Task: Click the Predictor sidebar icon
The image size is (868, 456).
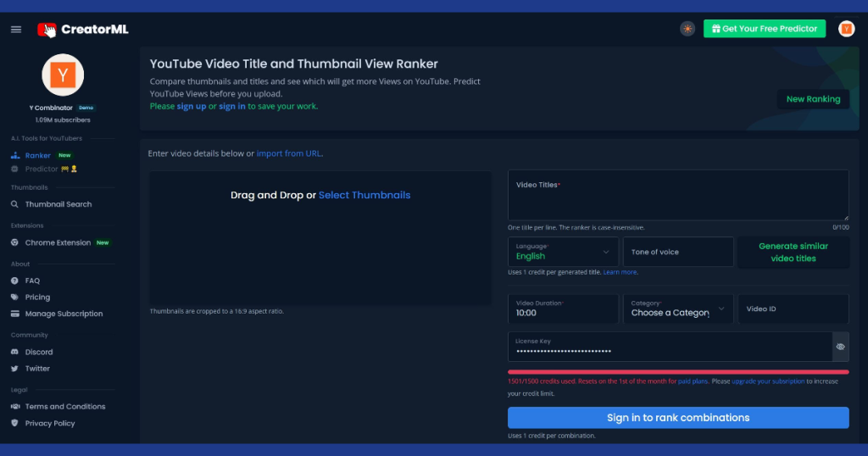Action: pyautogui.click(x=15, y=169)
